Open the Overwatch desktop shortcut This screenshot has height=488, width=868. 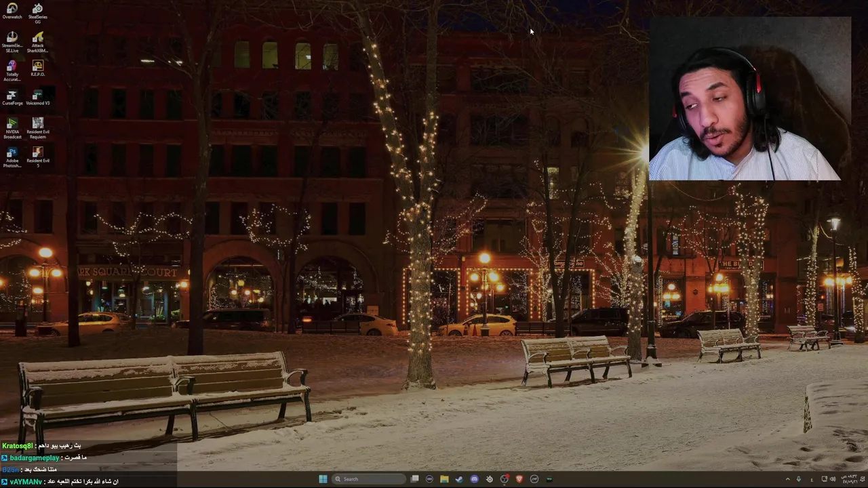[x=12, y=12]
